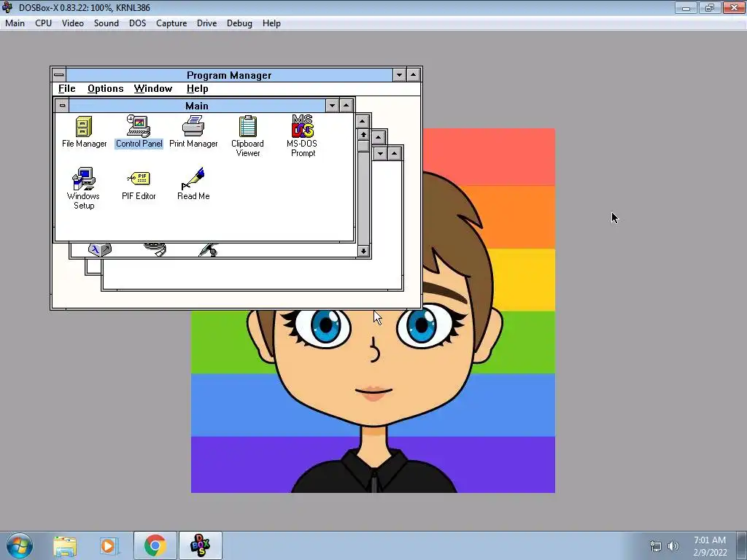
Task: Click Windows Start orb on taskbar
Action: coord(20,545)
